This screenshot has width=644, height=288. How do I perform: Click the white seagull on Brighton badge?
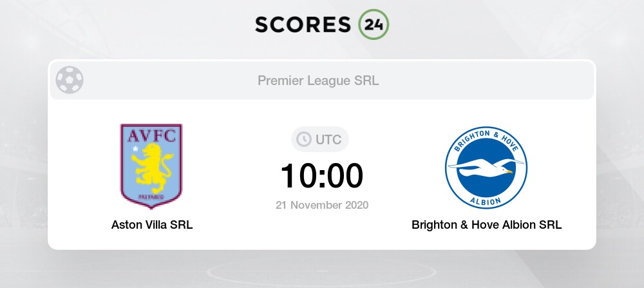[486, 167]
